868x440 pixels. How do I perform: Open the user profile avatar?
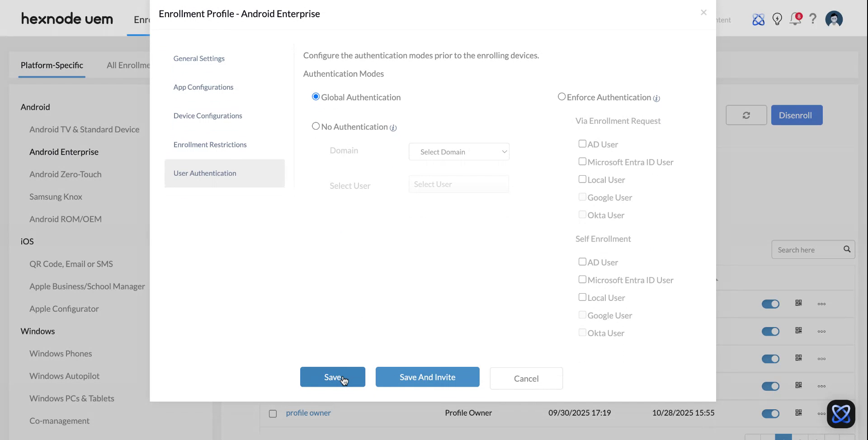[x=834, y=19]
